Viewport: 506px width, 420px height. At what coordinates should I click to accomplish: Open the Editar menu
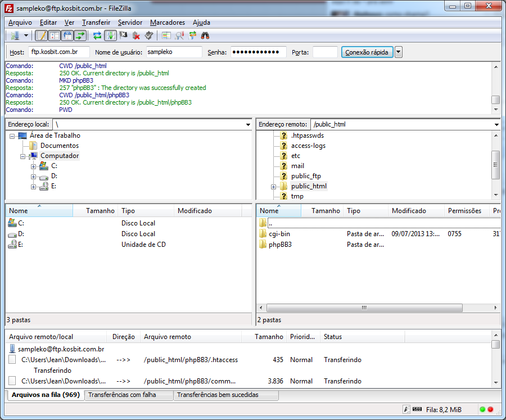(x=48, y=22)
